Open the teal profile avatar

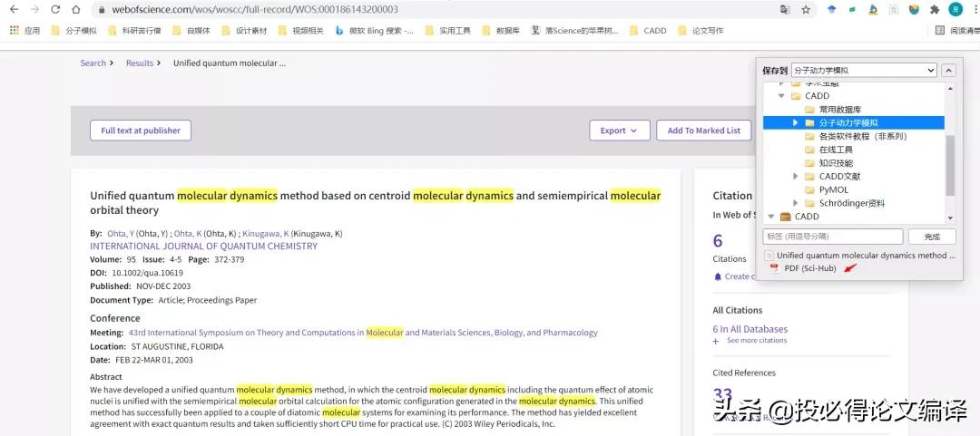tap(955, 9)
